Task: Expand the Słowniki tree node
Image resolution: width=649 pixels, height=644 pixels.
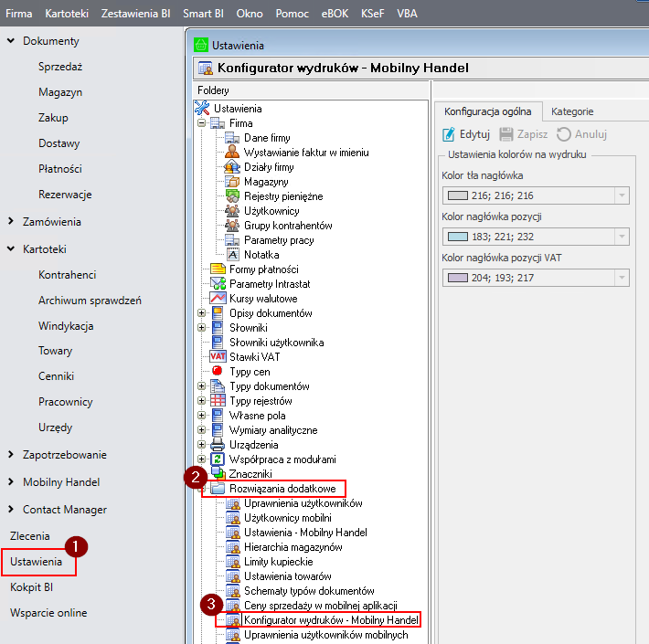Action: [202, 328]
